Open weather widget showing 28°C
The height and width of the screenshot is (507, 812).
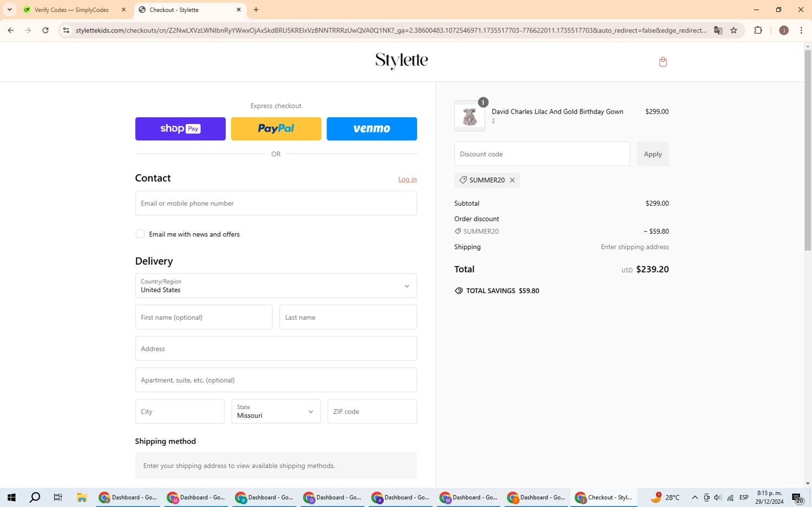tap(665, 497)
